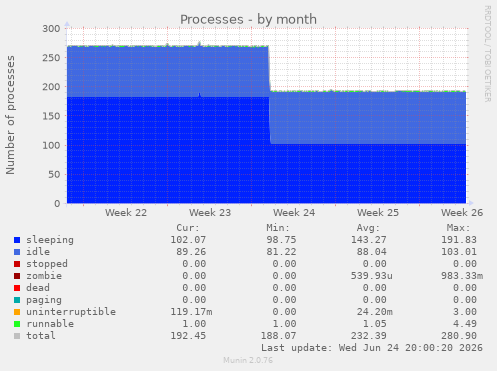Click the 'Number of processes' axis label
The image size is (497, 371).
click(10, 115)
